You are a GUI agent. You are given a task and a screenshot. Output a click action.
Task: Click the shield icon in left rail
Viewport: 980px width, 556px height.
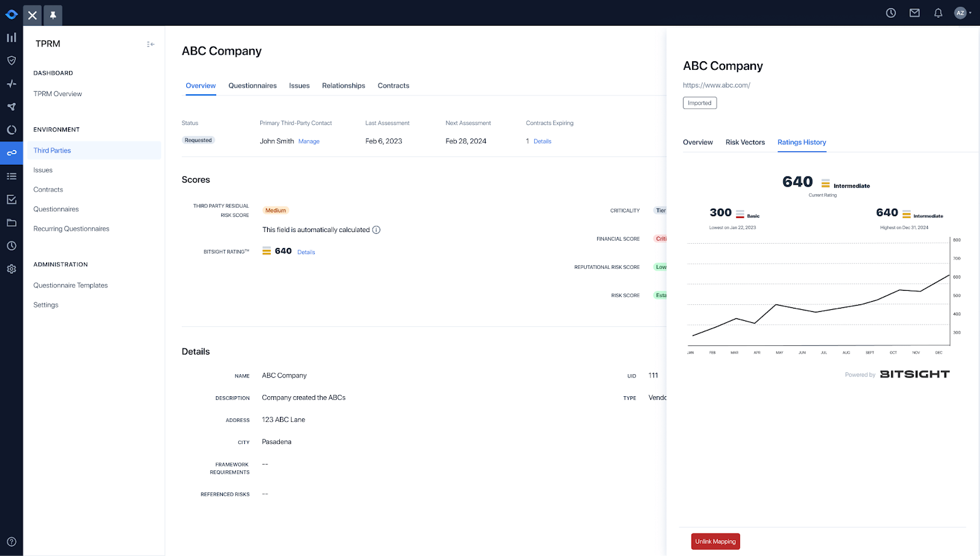coord(11,61)
